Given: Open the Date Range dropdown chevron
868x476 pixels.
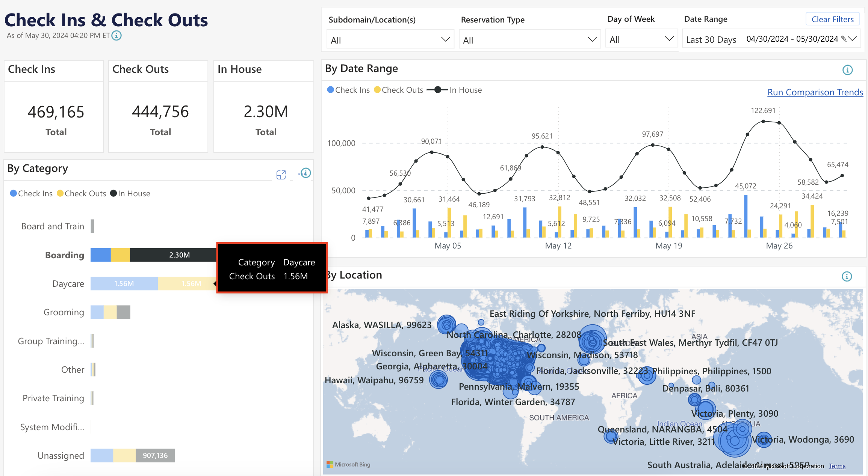Looking at the screenshot, I should [x=853, y=39].
